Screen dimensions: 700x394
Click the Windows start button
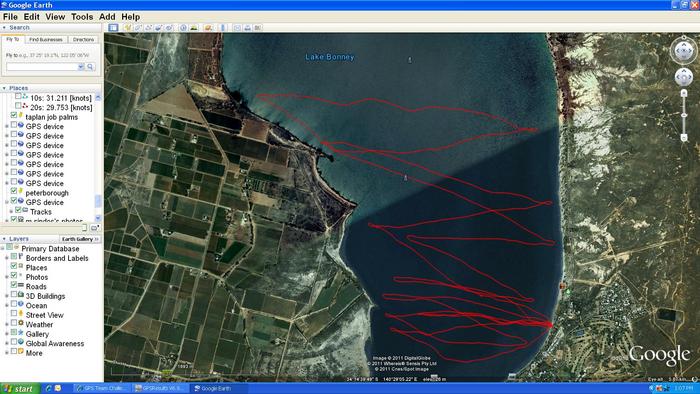click(x=19, y=389)
